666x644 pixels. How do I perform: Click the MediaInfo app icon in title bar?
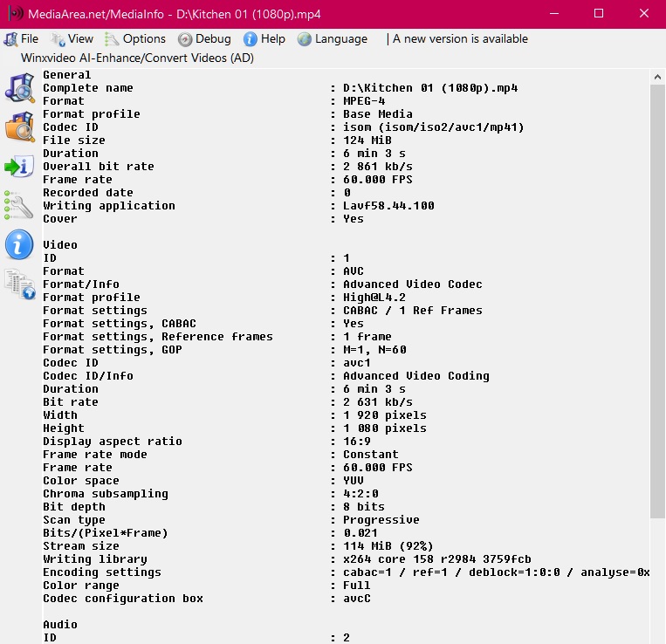pyautogui.click(x=16, y=14)
